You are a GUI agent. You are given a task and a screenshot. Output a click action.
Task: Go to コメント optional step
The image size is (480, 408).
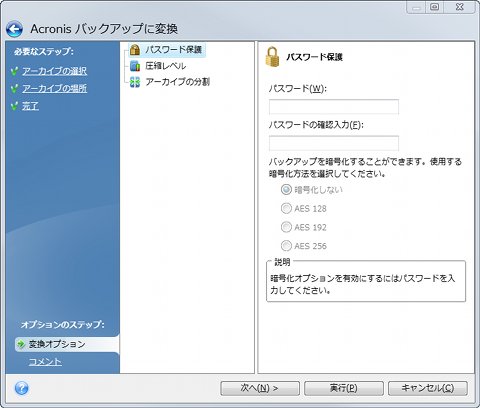pyautogui.click(x=45, y=362)
